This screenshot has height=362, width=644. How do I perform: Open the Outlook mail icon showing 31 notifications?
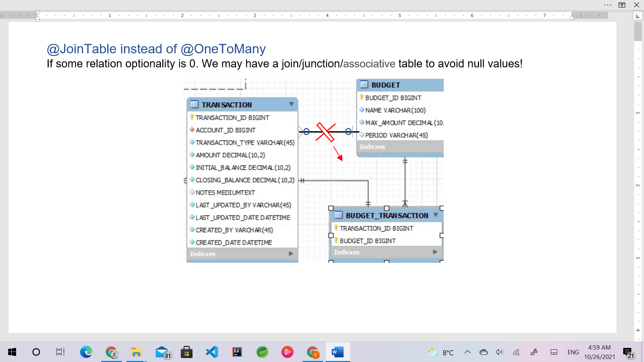tap(161, 352)
